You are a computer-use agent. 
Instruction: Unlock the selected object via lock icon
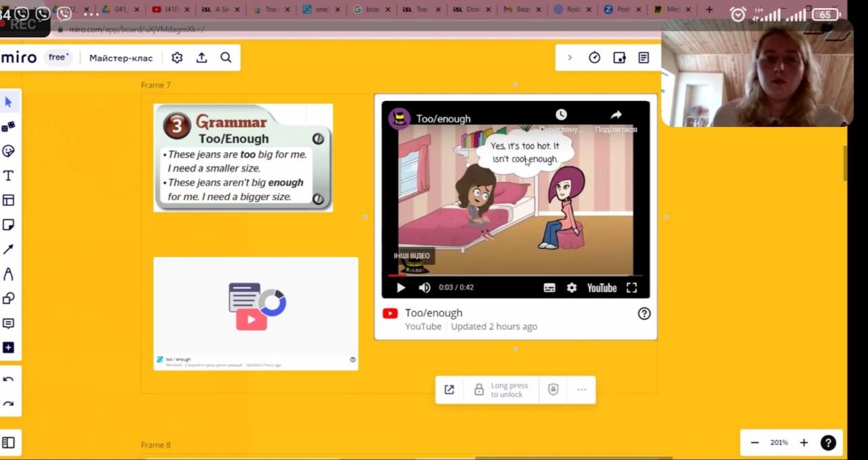tap(479, 389)
